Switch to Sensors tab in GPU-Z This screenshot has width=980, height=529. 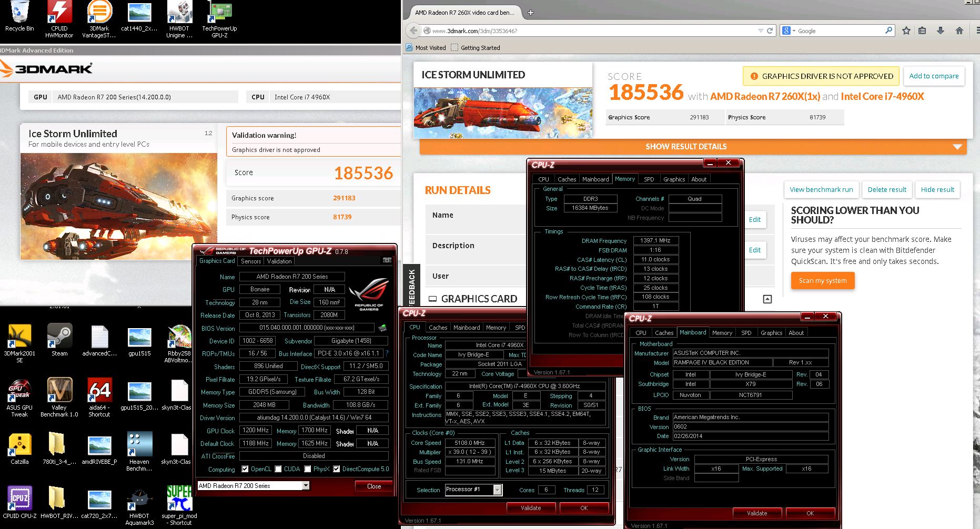coord(251,261)
